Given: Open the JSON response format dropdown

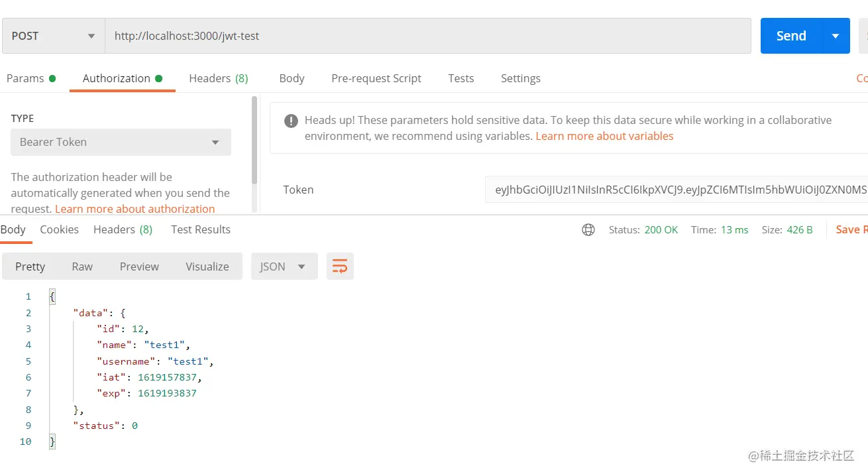Looking at the screenshot, I should tap(284, 267).
